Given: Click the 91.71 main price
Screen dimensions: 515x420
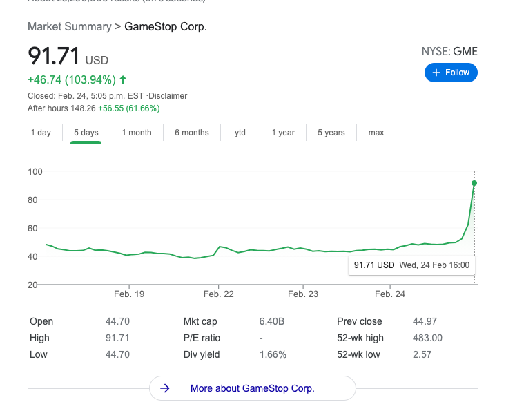Looking at the screenshot, I should tap(54, 56).
